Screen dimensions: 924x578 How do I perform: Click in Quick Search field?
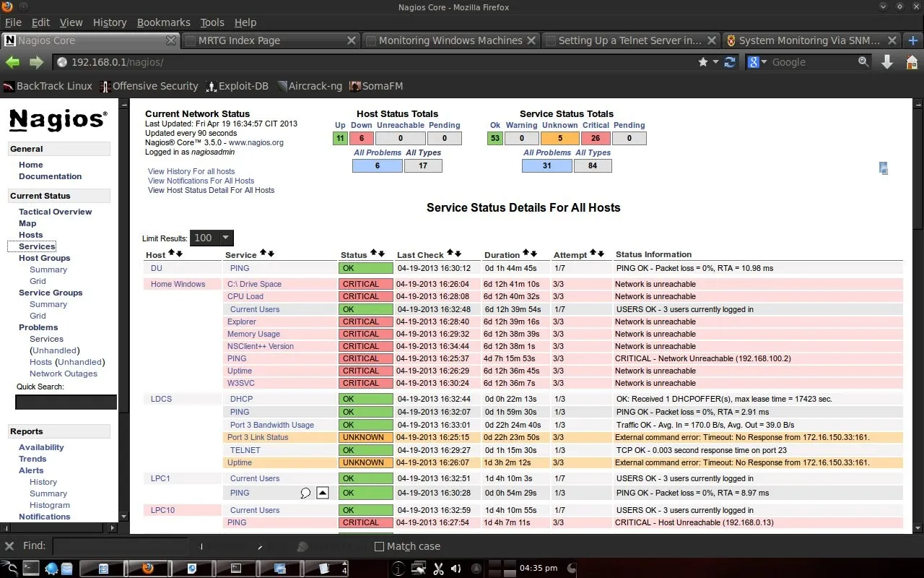point(66,402)
